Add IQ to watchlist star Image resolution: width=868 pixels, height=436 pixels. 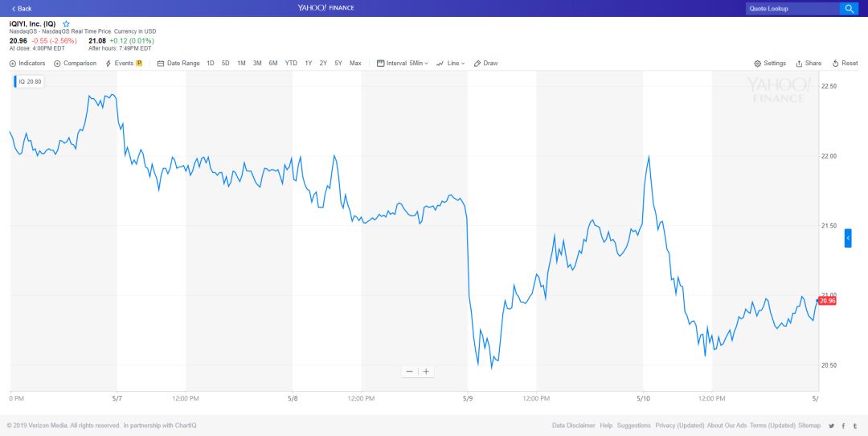click(66, 24)
